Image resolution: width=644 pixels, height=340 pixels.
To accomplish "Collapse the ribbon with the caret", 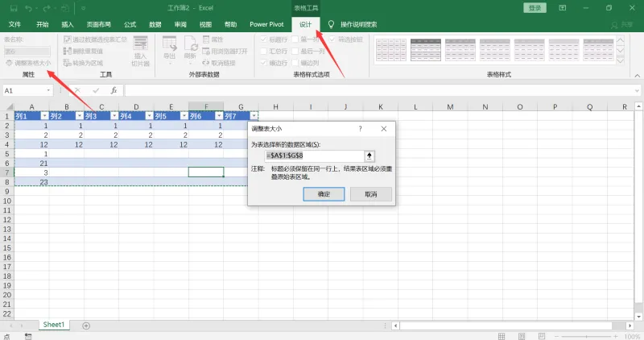I will pyautogui.click(x=637, y=76).
